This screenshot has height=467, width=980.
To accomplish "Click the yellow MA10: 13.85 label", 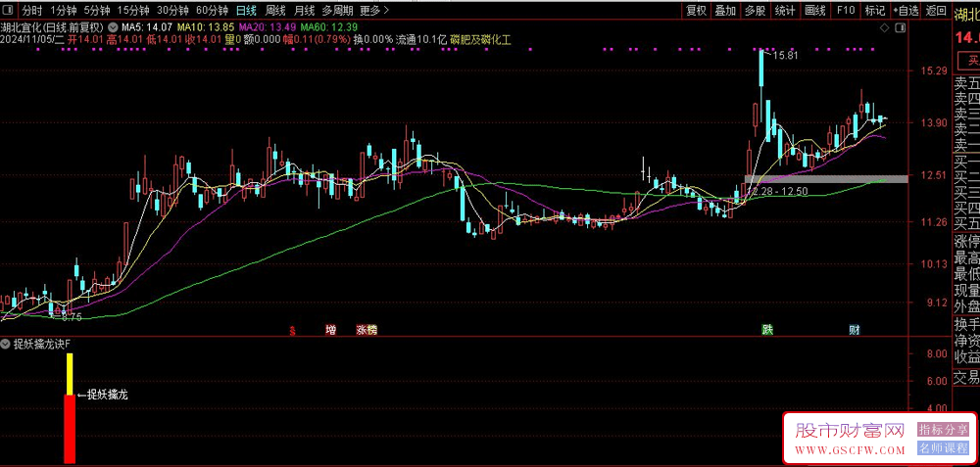I will [x=206, y=27].
